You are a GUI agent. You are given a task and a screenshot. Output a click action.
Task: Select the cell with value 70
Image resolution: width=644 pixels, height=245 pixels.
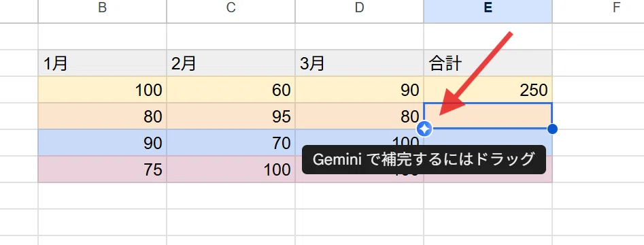(x=231, y=143)
